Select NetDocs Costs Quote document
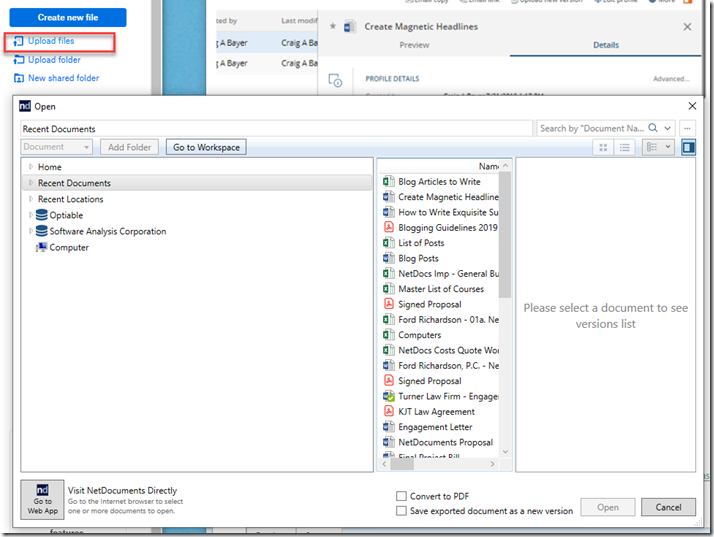714x537 pixels. [x=449, y=350]
